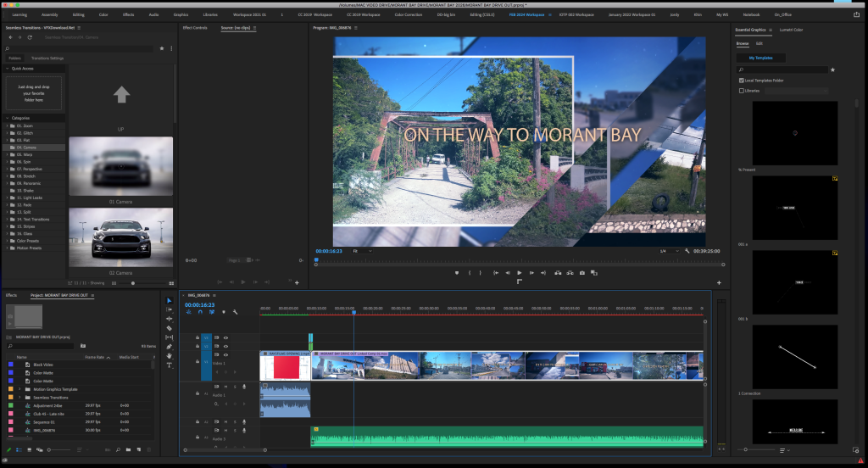Choose the Pen tool

click(170, 347)
